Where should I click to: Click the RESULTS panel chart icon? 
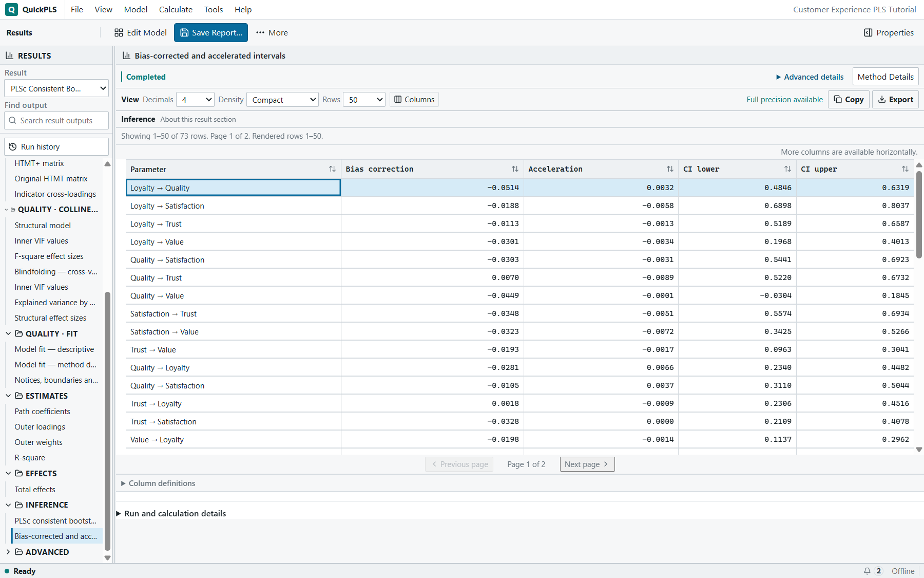(x=9, y=55)
